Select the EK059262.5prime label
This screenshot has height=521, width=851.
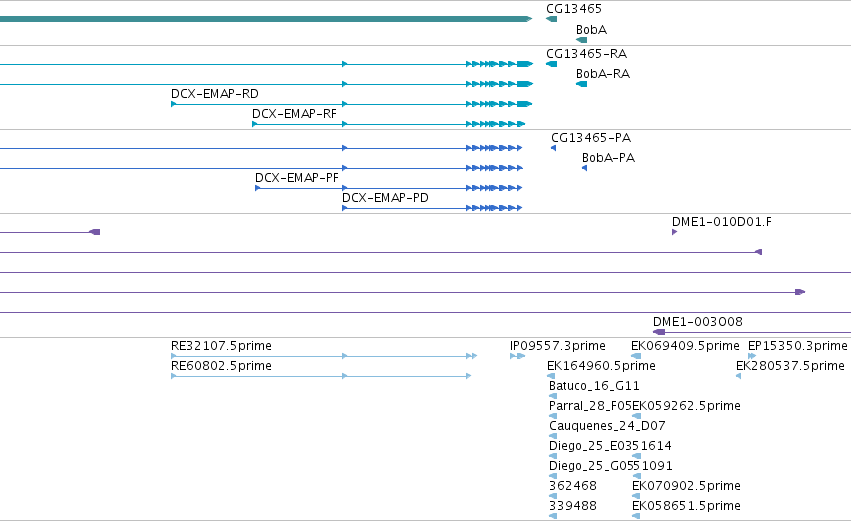(686, 406)
